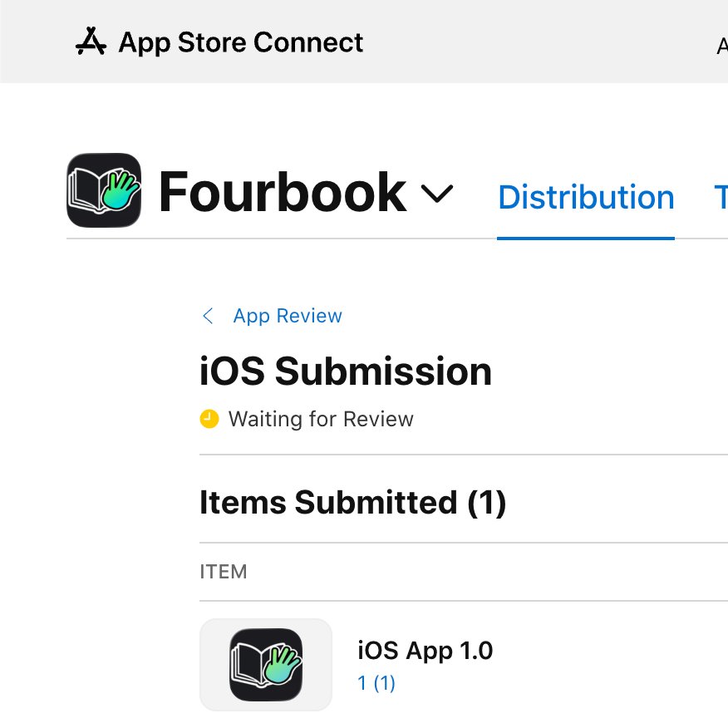This screenshot has height=728, width=728.
Task: Click the iOS App 1.0 item title
Action: 425,651
